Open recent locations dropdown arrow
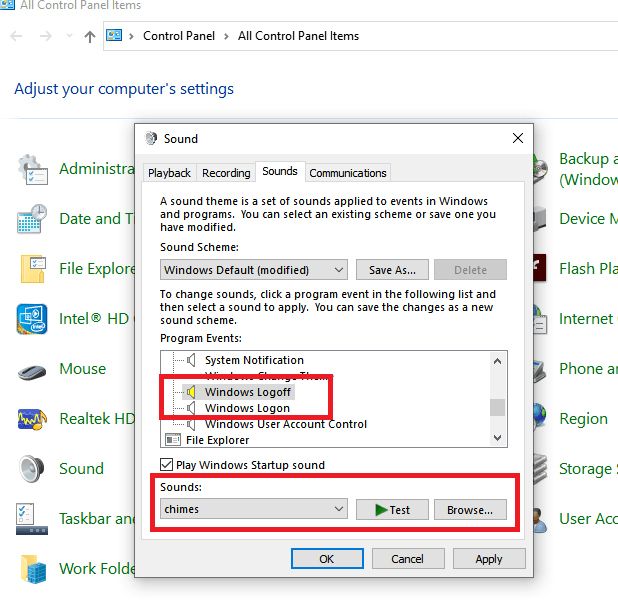Viewport: 618px width, 614px height. (x=69, y=36)
